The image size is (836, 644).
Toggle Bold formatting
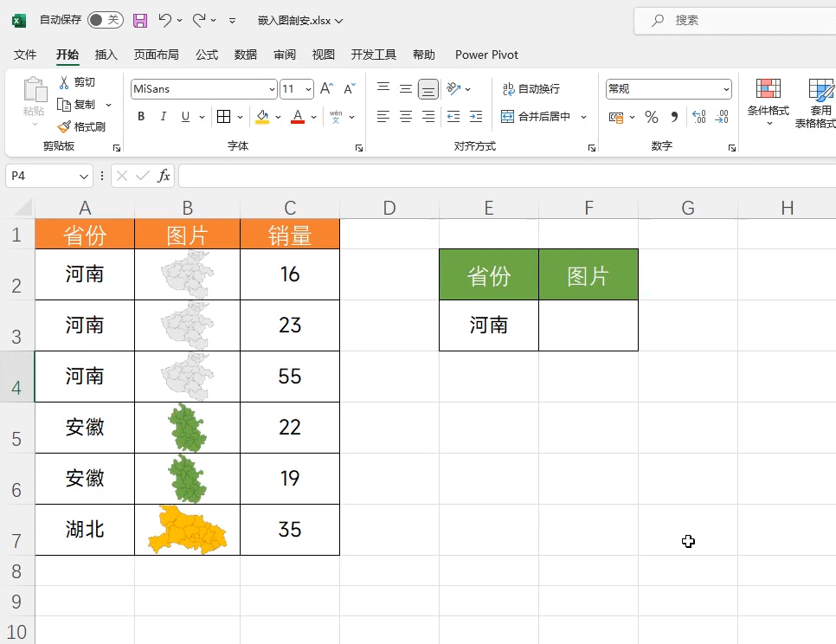[x=141, y=117]
